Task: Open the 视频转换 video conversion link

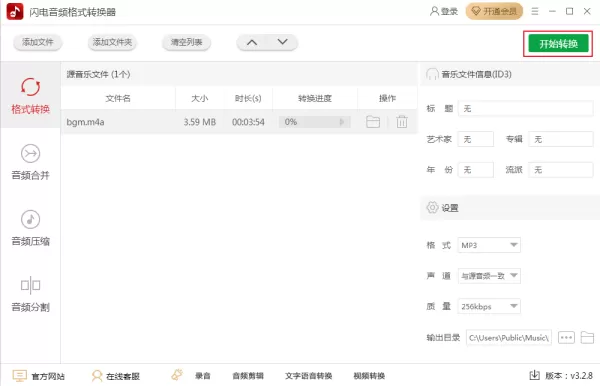Action: point(369,376)
